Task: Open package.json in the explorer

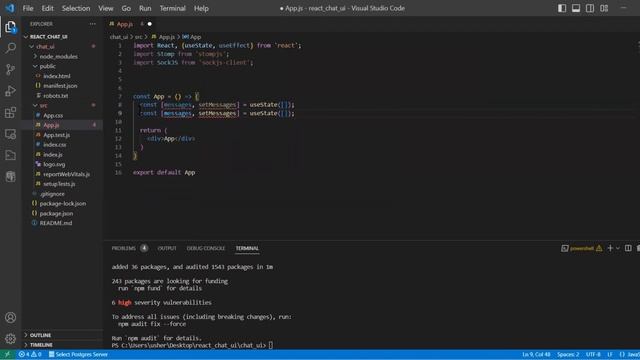Action: (x=56, y=213)
